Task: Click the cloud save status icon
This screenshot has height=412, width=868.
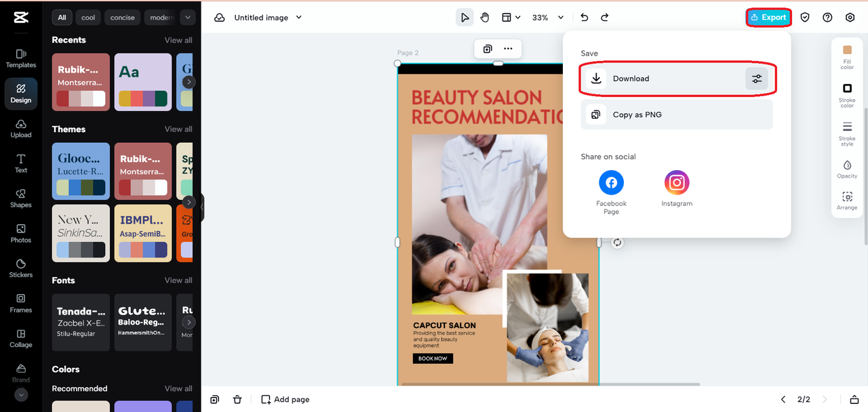Action: 220,18
